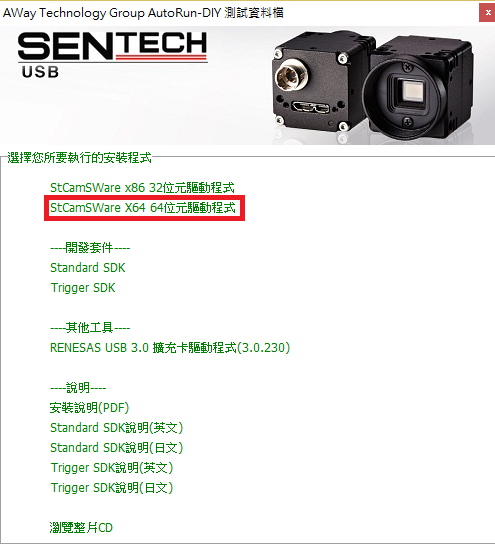Click the right camera showing sensor

tap(419, 88)
